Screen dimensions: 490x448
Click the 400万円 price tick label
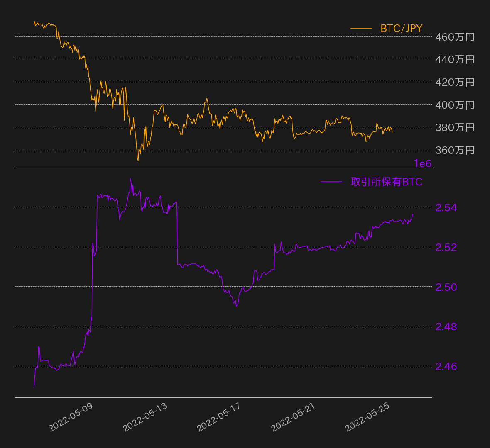pos(455,105)
